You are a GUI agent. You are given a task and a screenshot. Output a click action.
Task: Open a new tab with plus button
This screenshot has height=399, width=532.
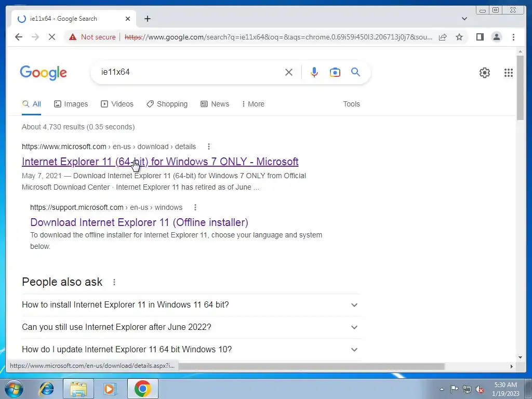147,19
